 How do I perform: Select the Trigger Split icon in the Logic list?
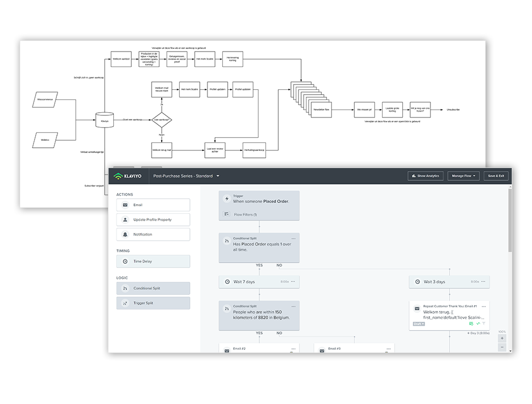click(x=125, y=304)
